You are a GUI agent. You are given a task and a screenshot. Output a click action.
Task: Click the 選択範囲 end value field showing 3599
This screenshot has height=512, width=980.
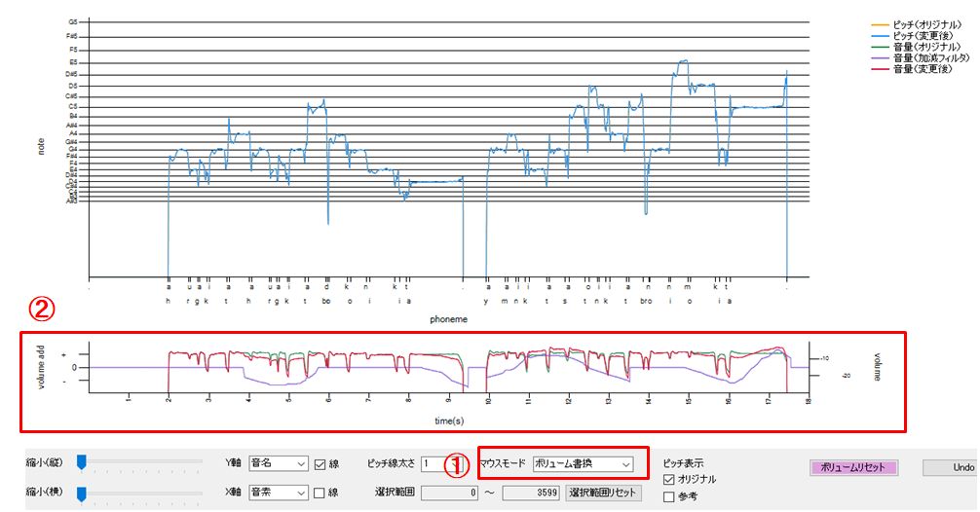(x=531, y=494)
